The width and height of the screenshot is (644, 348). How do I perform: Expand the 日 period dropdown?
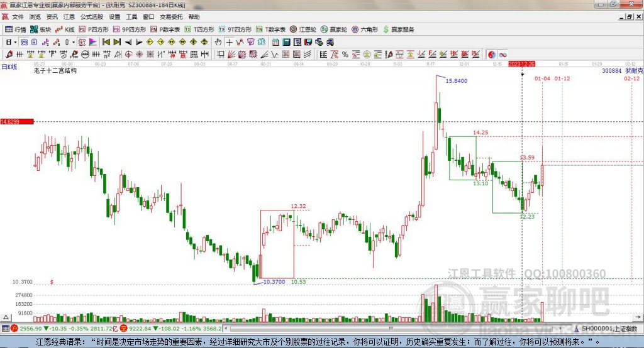(x=15, y=42)
